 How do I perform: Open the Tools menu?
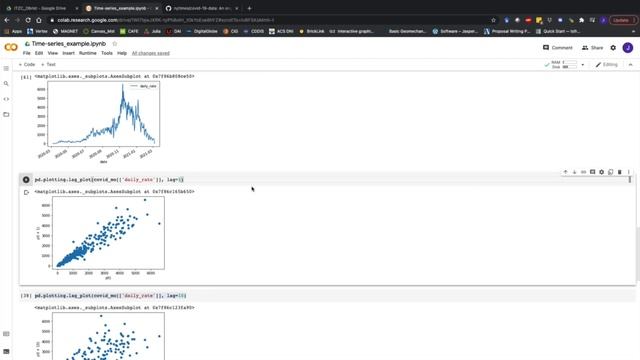(x=107, y=53)
